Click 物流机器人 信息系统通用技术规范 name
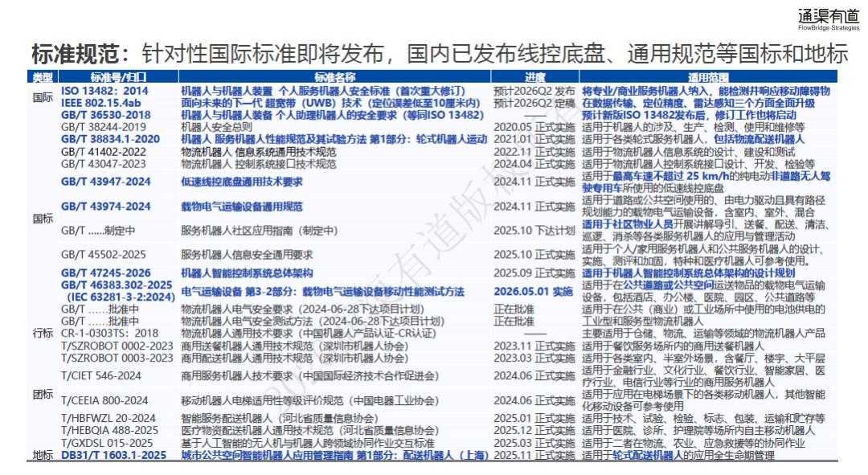The width and height of the screenshot is (868, 475). (259, 152)
